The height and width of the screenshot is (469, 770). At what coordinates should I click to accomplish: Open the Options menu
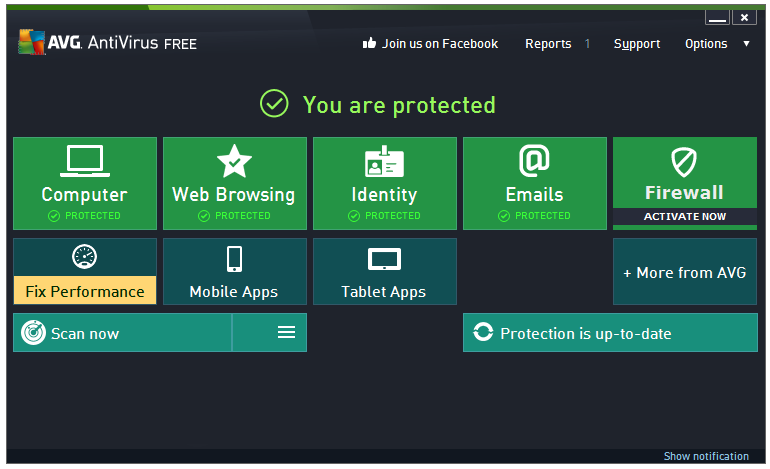coord(706,44)
